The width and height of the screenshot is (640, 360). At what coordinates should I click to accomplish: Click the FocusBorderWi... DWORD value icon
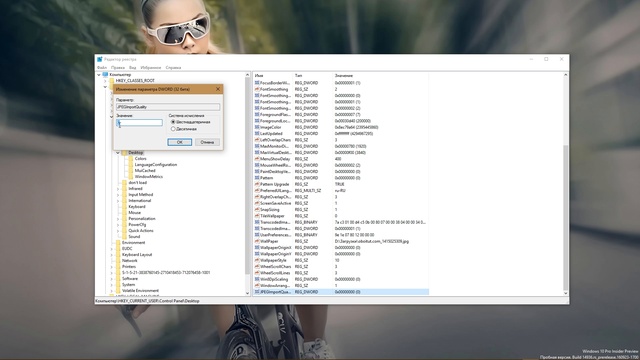click(257, 82)
